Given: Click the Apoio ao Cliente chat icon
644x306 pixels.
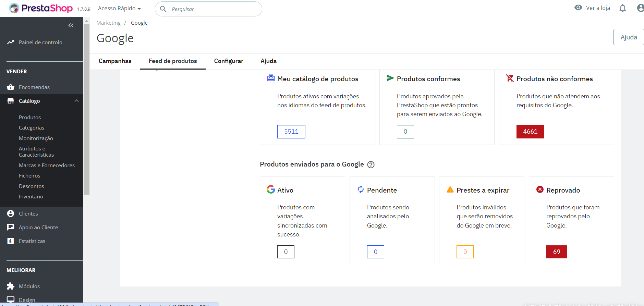Looking at the screenshot, I should point(11,227).
